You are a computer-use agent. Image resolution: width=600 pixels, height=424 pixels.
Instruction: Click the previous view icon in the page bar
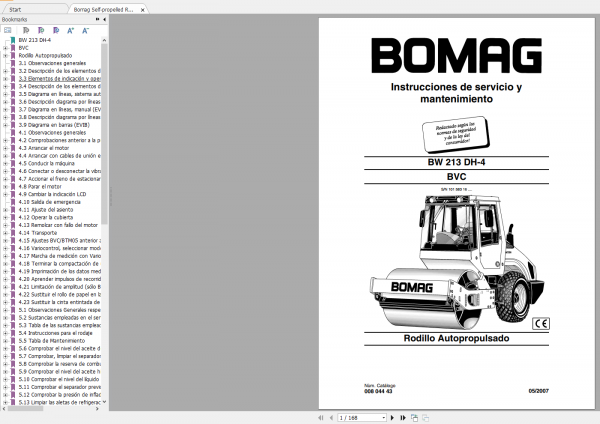(x=414, y=418)
